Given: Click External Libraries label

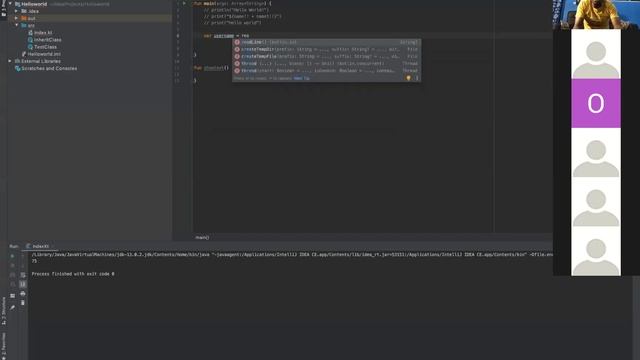Looking at the screenshot, I should coord(40,61).
